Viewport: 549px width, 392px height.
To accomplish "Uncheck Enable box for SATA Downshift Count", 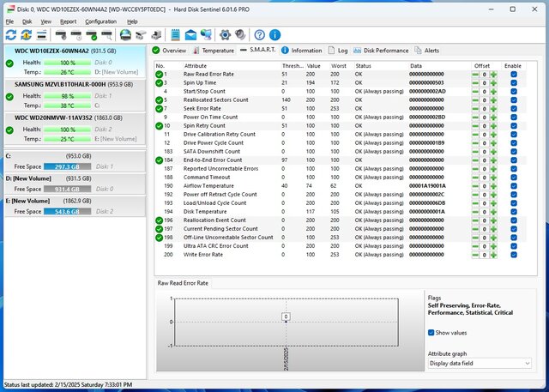I will tap(514, 152).
